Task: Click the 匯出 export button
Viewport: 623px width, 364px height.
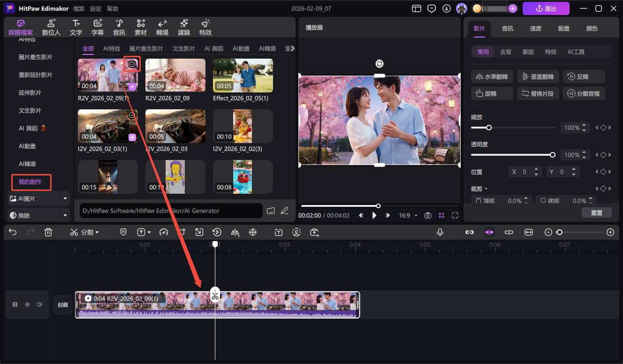Action: point(546,8)
